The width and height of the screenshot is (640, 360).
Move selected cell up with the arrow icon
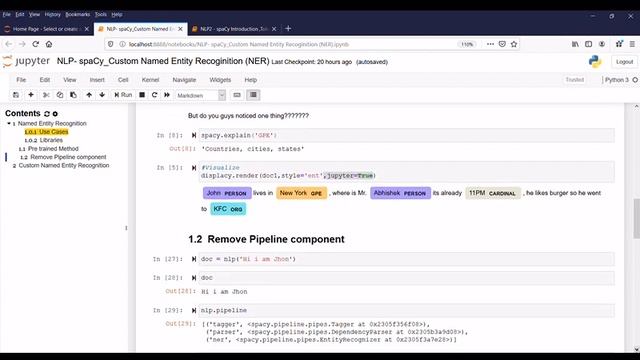click(x=89, y=95)
